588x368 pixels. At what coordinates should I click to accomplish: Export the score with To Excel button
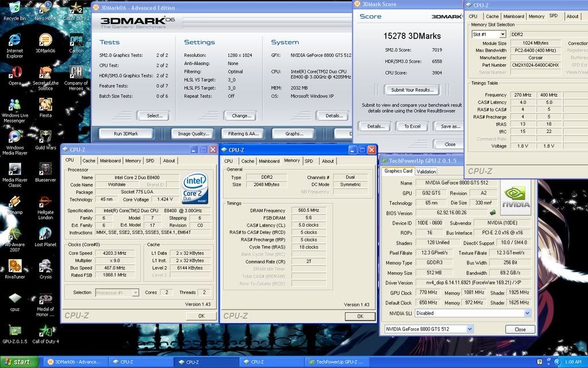(412, 126)
